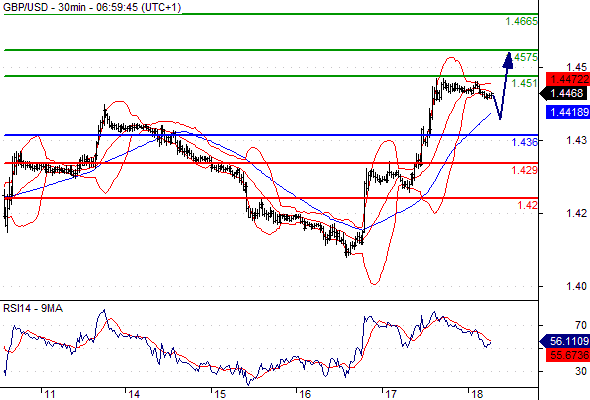This screenshot has height=400, width=590.
Task: Click the blue forecast arrow head
Action: pyautogui.click(x=508, y=61)
